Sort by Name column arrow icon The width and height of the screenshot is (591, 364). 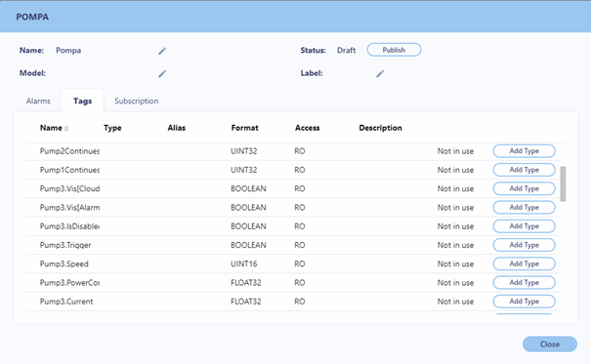tap(66, 129)
